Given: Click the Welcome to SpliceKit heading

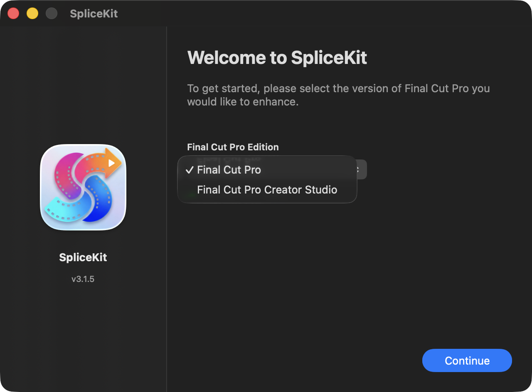Looking at the screenshot, I should 277,58.
